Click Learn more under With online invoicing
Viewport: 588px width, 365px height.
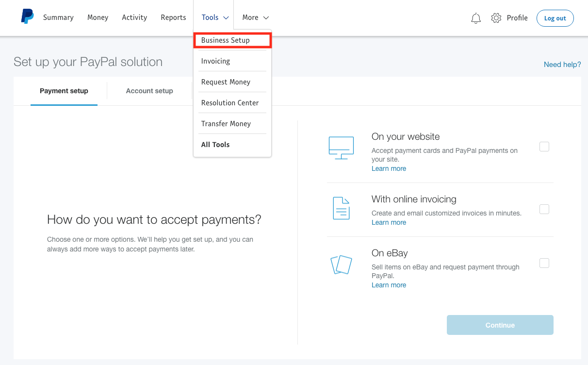(389, 222)
